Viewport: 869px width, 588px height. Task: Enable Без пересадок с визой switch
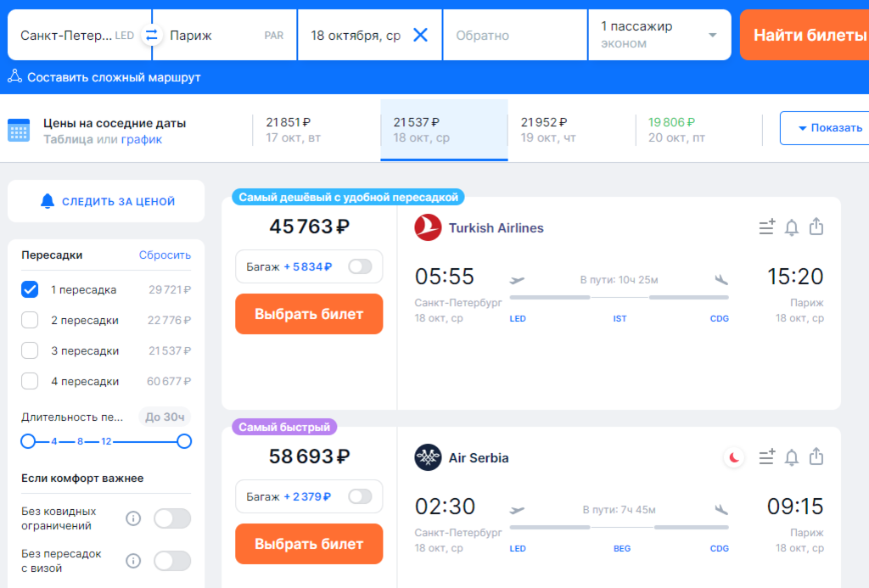172,561
